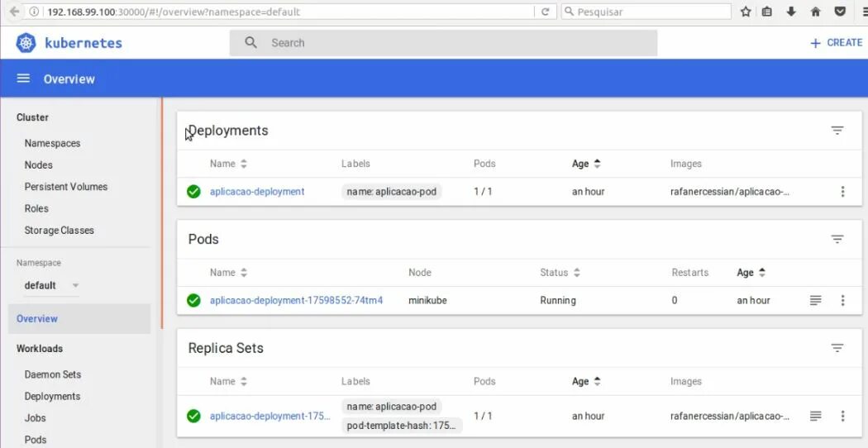
Task: Sort Pods by Name column
Action: click(229, 273)
